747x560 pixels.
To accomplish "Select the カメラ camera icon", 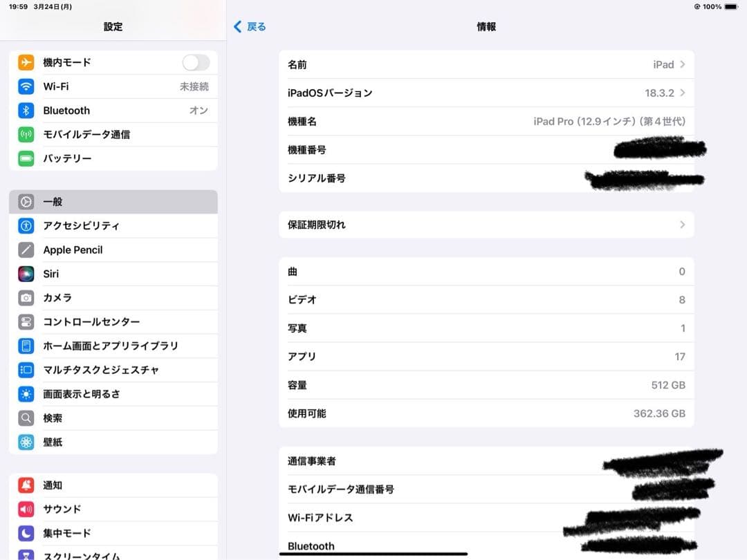I will click(x=27, y=297).
